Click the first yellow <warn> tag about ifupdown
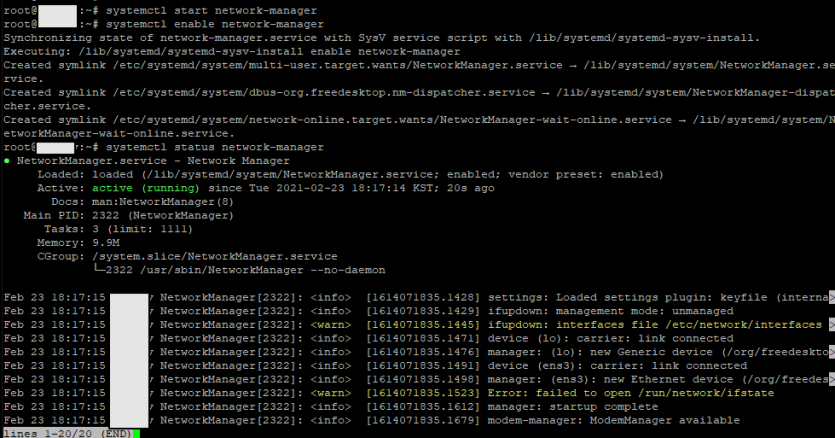The height and width of the screenshot is (438, 835). click(331, 325)
